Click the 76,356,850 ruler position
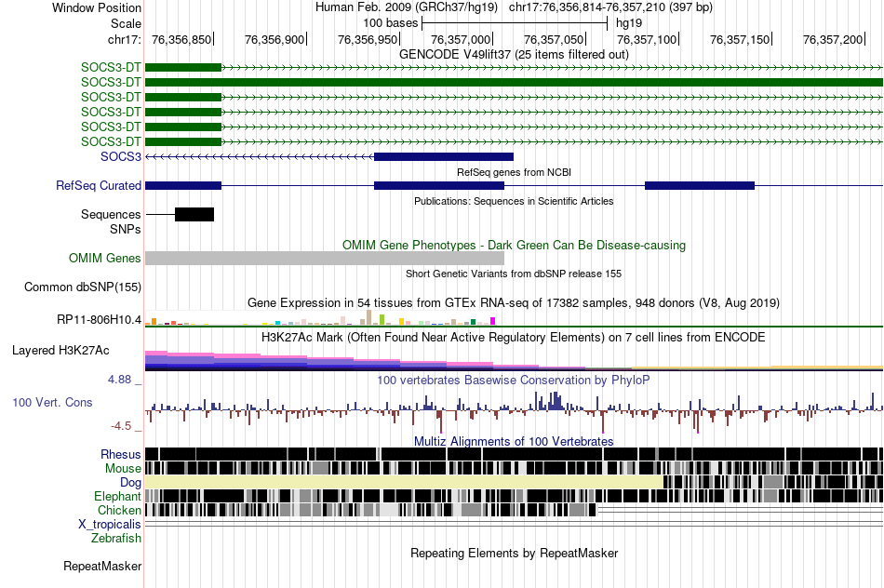The image size is (884, 588). click(x=181, y=39)
